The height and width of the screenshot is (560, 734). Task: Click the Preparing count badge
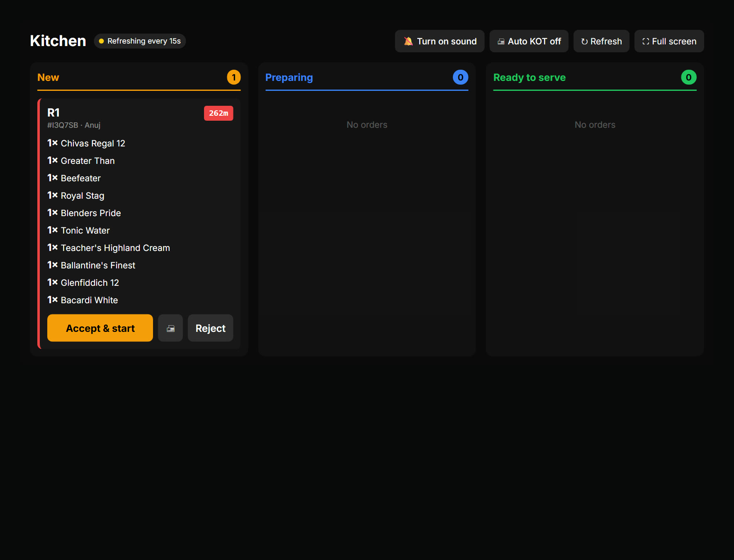[460, 77]
